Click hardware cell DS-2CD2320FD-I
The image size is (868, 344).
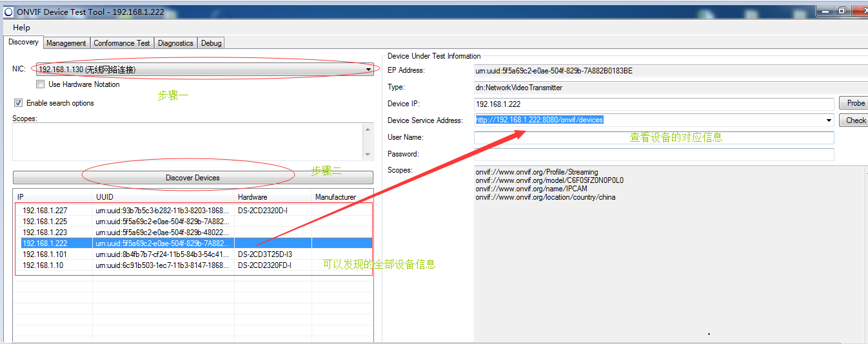pyautogui.click(x=273, y=265)
